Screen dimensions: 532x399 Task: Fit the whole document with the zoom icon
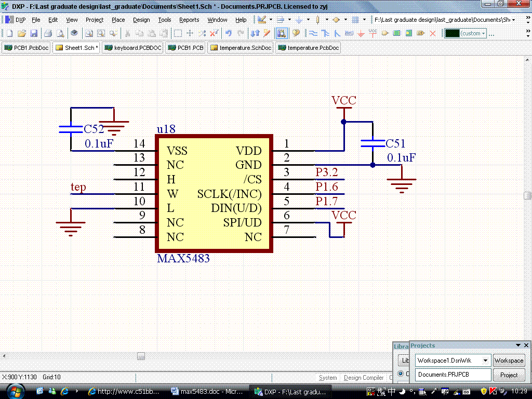coord(89,33)
